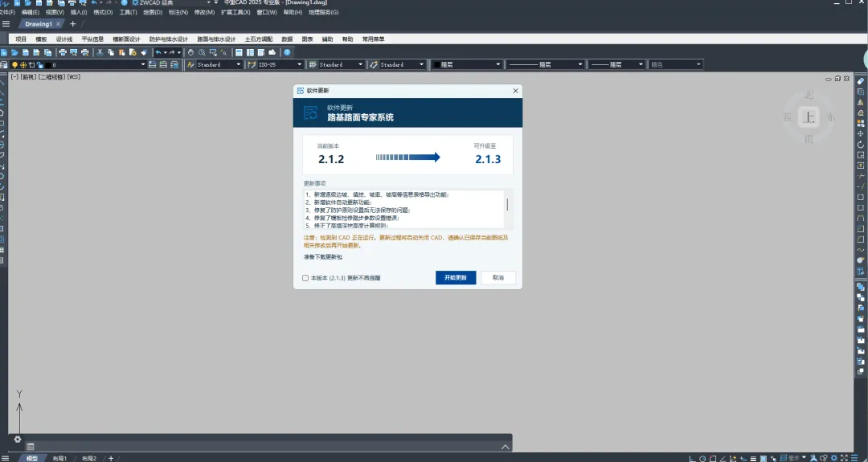
Task: Open the lineweight 随层 dropdown
Action: coord(641,65)
